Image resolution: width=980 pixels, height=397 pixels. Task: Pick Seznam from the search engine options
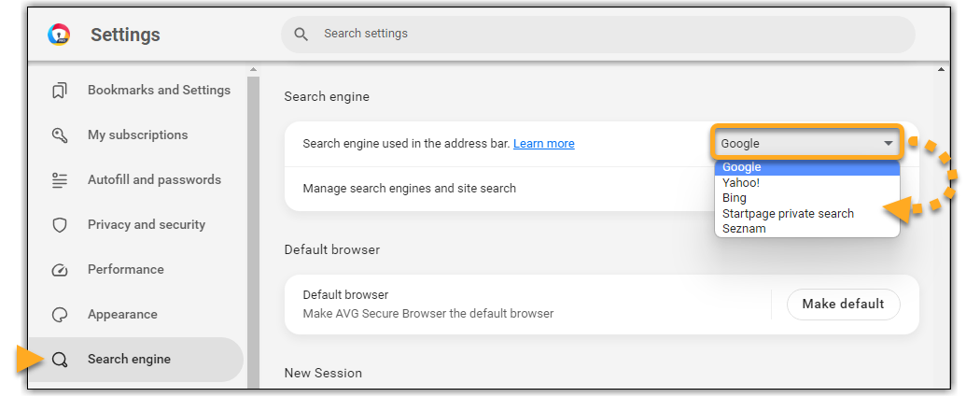pos(744,228)
